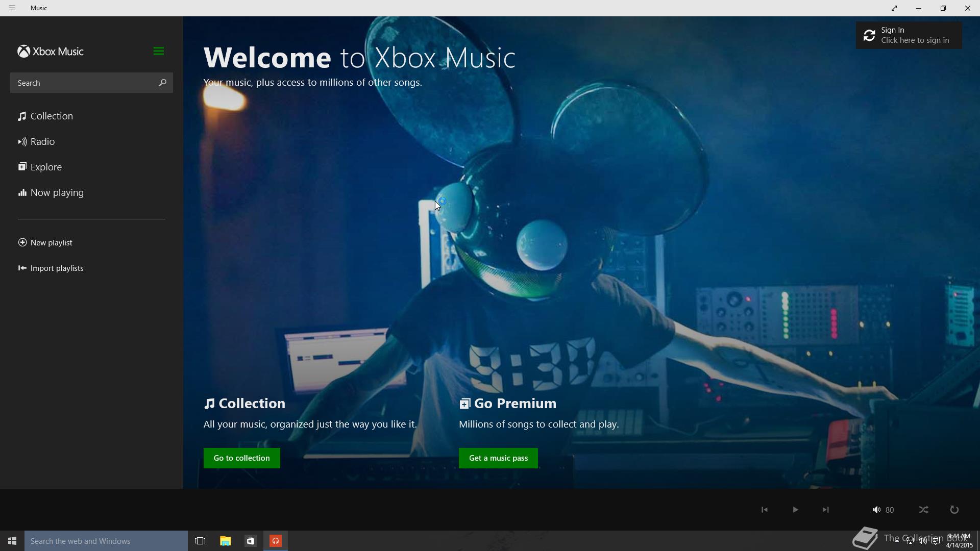Image resolution: width=980 pixels, height=551 pixels.
Task: Toggle shuffle playback
Action: coord(924,510)
